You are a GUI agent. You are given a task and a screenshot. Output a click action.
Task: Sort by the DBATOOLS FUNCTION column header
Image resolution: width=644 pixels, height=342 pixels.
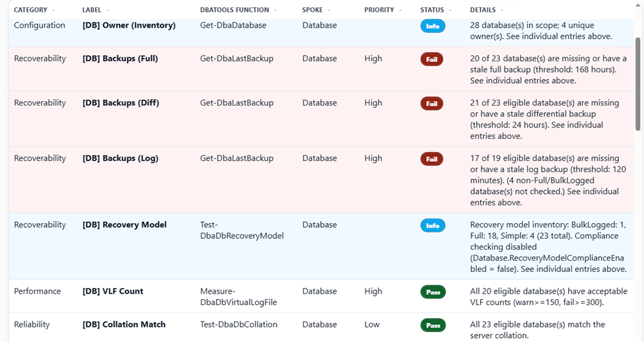point(234,10)
